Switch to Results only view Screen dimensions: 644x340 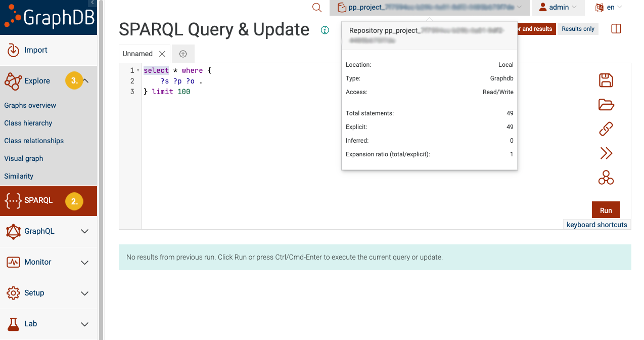pyautogui.click(x=578, y=29)
